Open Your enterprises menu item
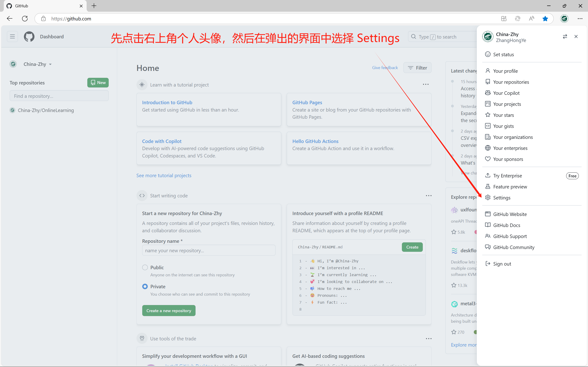Viewport: 588px width, 367px height. [x=532, y=148]
